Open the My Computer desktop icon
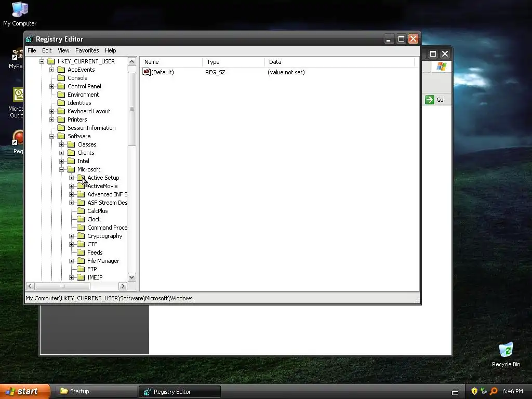This screenshot has height=399, width=532. (x=20, y=14)
